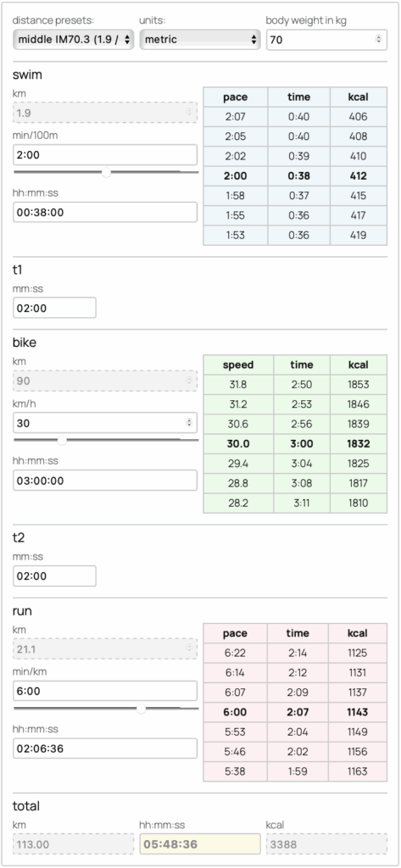
Task: Click the body weight in kg field
Action: pos(326,39)
